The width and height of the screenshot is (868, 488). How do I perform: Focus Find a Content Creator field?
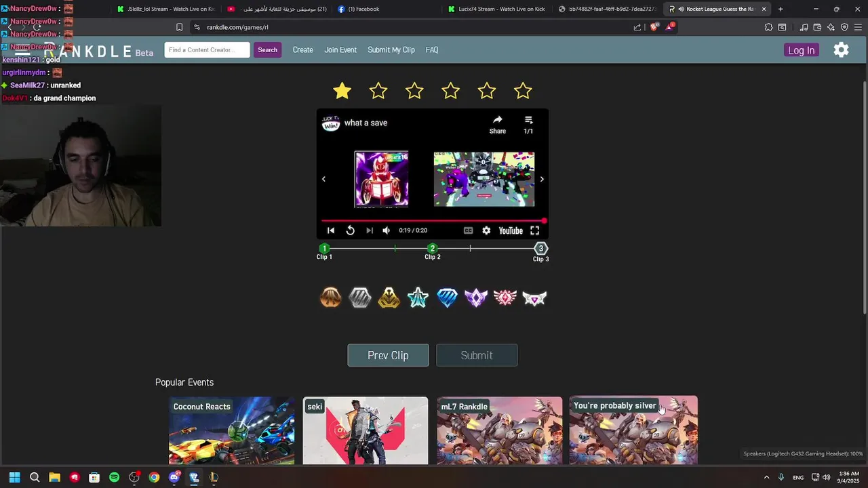coord(207,49)
